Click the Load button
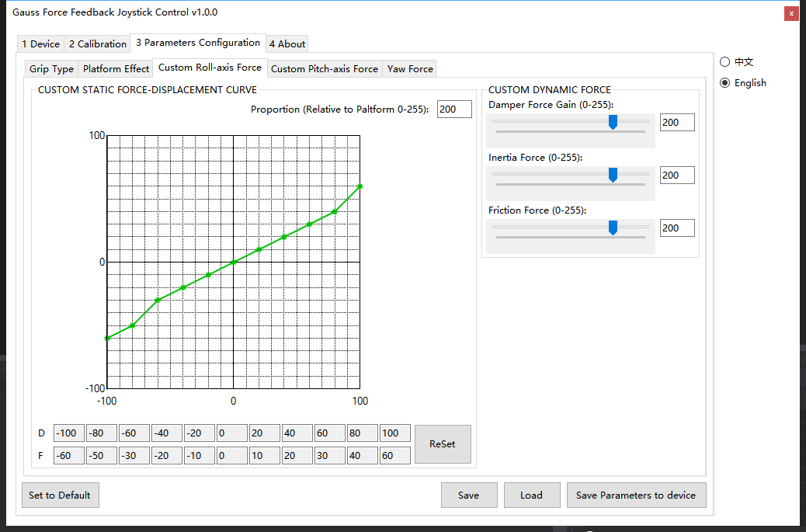 pyautogui.click(x=531, y=495)
